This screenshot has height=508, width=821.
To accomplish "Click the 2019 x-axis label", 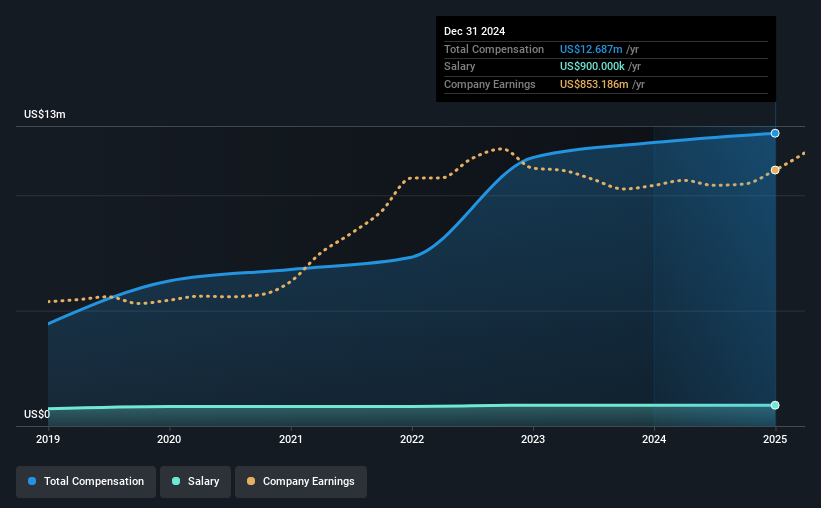I will (x=48, y=439).
